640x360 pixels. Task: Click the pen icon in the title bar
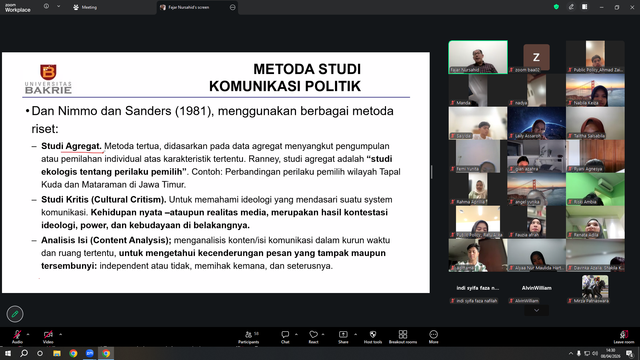point(571,7)
